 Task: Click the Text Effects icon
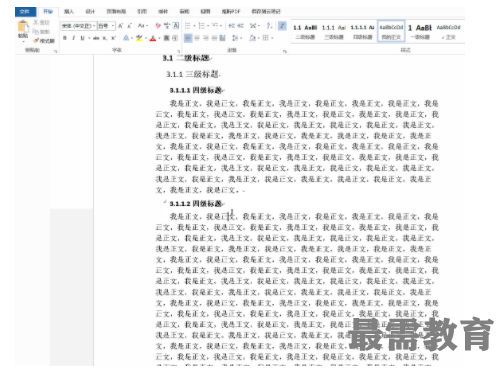coord(126,38)
